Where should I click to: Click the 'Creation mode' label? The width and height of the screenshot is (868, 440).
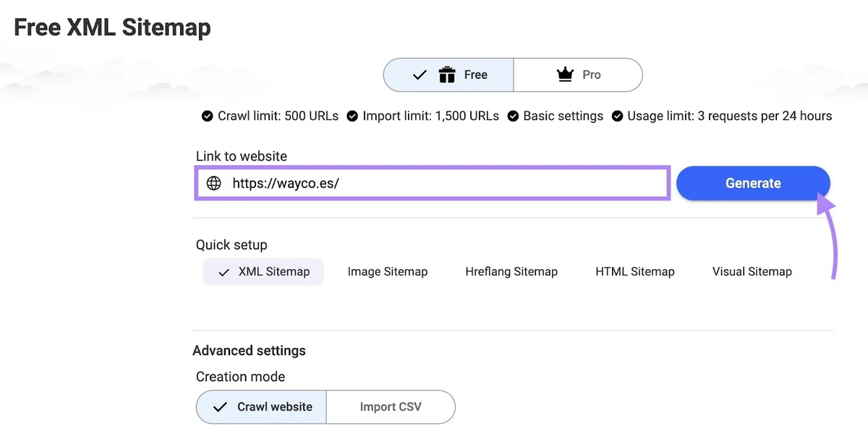(240, 376)
